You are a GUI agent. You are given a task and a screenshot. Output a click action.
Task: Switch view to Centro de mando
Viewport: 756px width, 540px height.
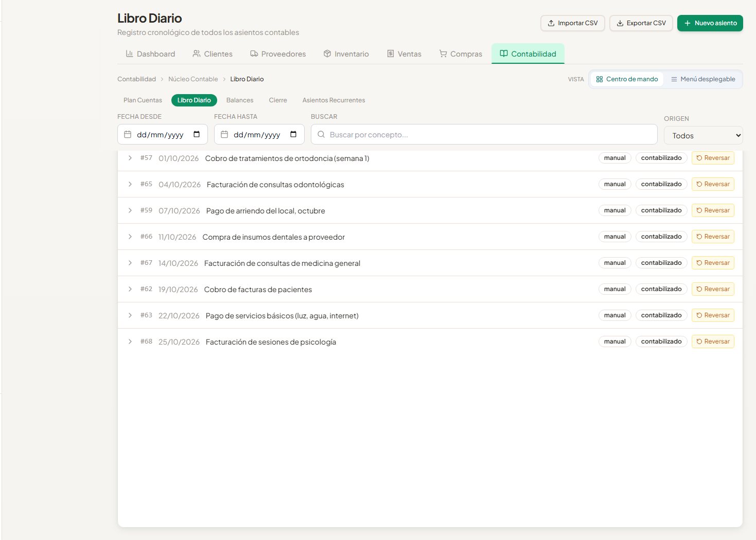coord(627,79)
